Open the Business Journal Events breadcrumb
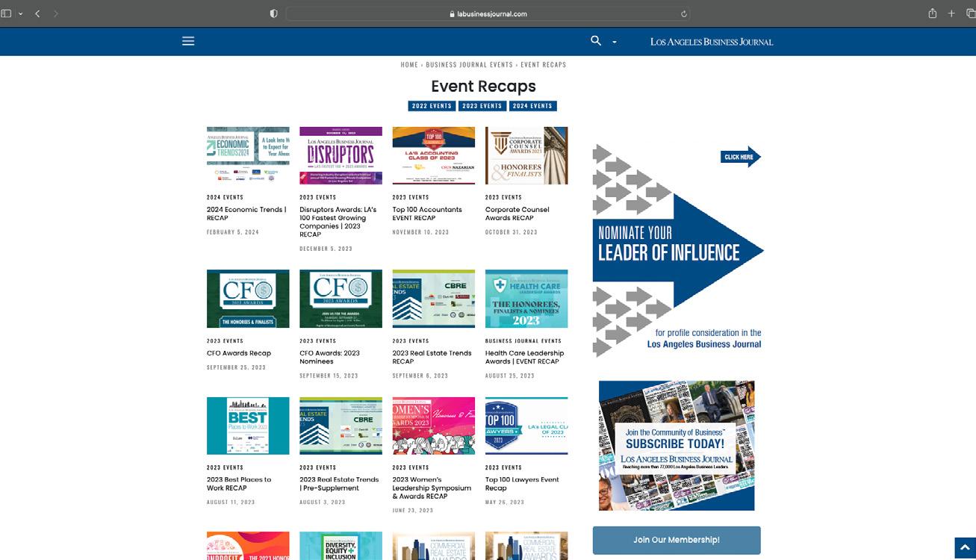This screenshot has width=976, height=560. pyautogui.click(x=469, y=65)
